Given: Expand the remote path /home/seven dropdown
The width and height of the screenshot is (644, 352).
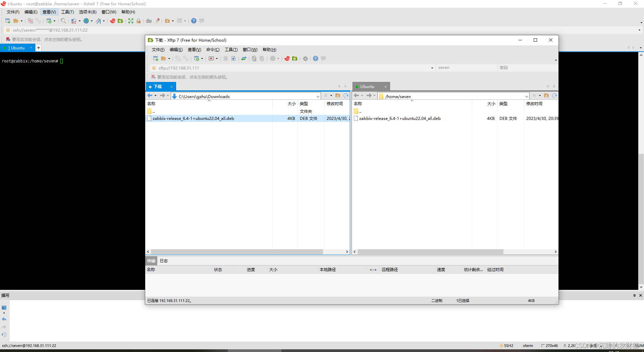Looking at the screenshot, I should 527,96.
